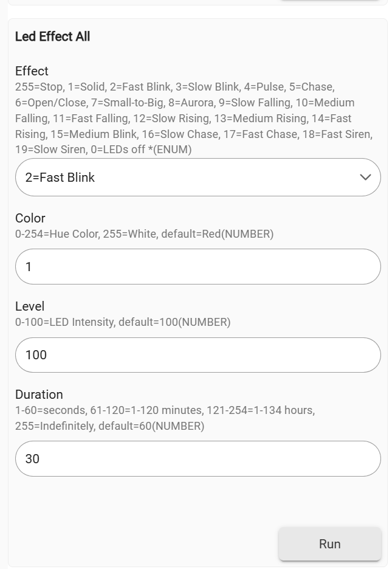Click the Effect description line starting "255=Stop"
The image size is (392, 569).
point(174,87)
